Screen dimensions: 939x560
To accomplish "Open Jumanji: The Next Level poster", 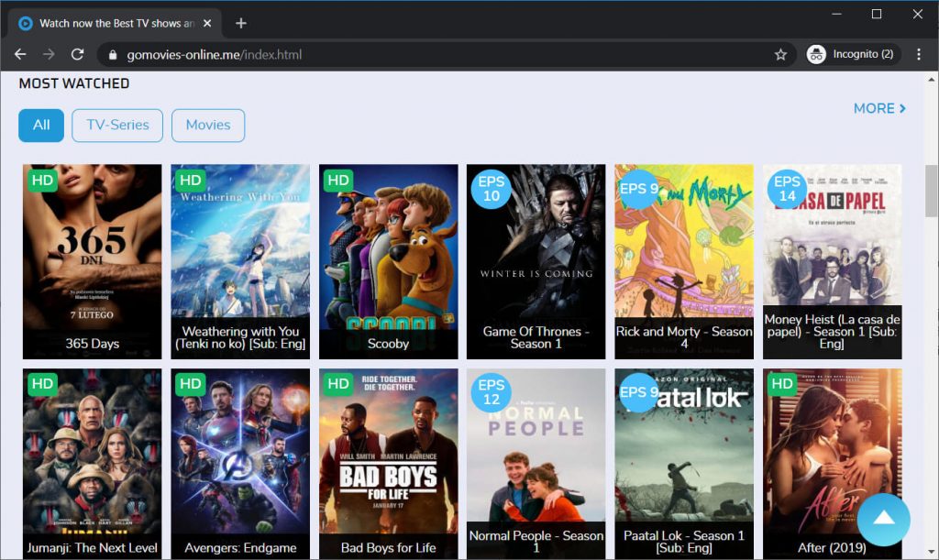I will pos(93,464).
